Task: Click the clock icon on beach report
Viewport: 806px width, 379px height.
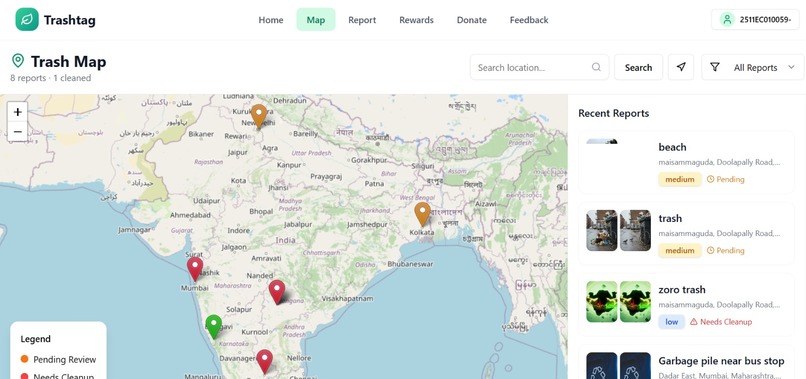Action: coord(710,179)
